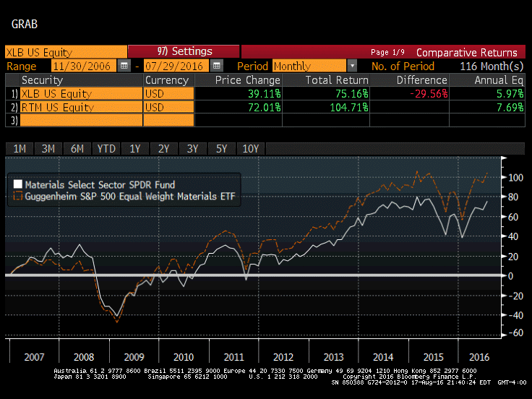Screen dimensions: 532x399
Task: Click the 75.16% total return value
Action: (x=352, y=94)
